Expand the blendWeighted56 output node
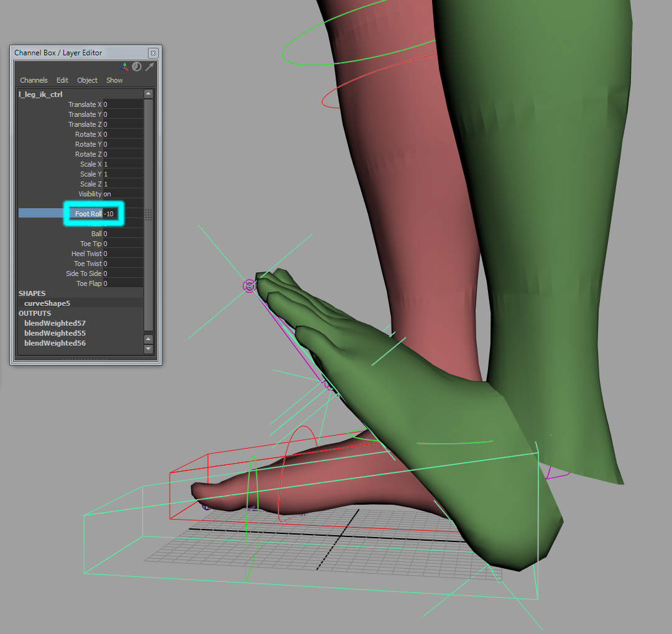 coord(55,343)
